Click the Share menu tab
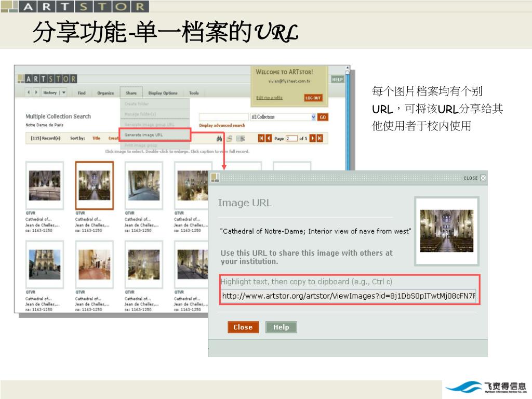Image resolution: width=532 pixels, height=399 pixels. point(131,93)
